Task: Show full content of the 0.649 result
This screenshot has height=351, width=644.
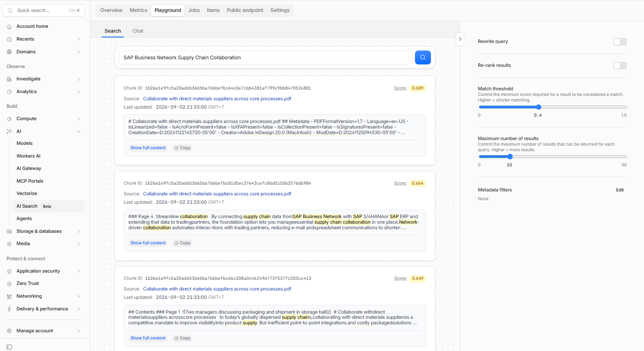Action: coord(148,338)
